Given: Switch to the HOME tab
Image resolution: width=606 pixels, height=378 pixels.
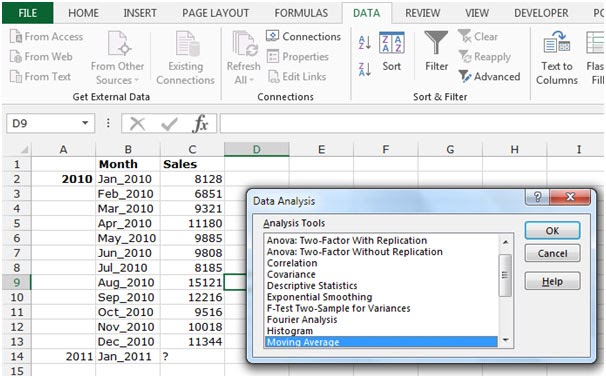Looking at the screenshot, I should [x=83, y=13].
